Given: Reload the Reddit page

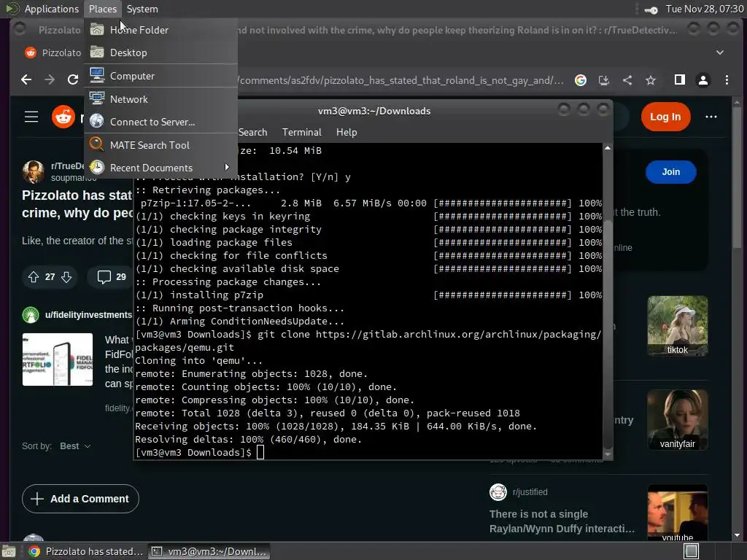Looking at the screenshot, I should (72, 80).
